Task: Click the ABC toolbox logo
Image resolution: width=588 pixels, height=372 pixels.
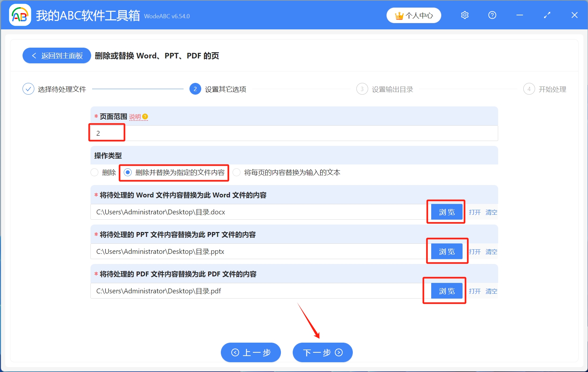Action: [x=20, y=15]
